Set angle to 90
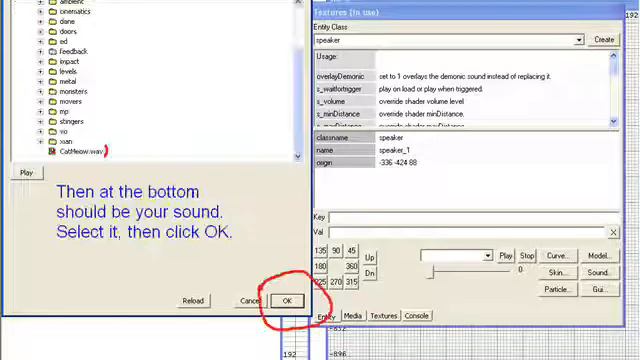Screen dimensions: 640x360 pos(336,251)
